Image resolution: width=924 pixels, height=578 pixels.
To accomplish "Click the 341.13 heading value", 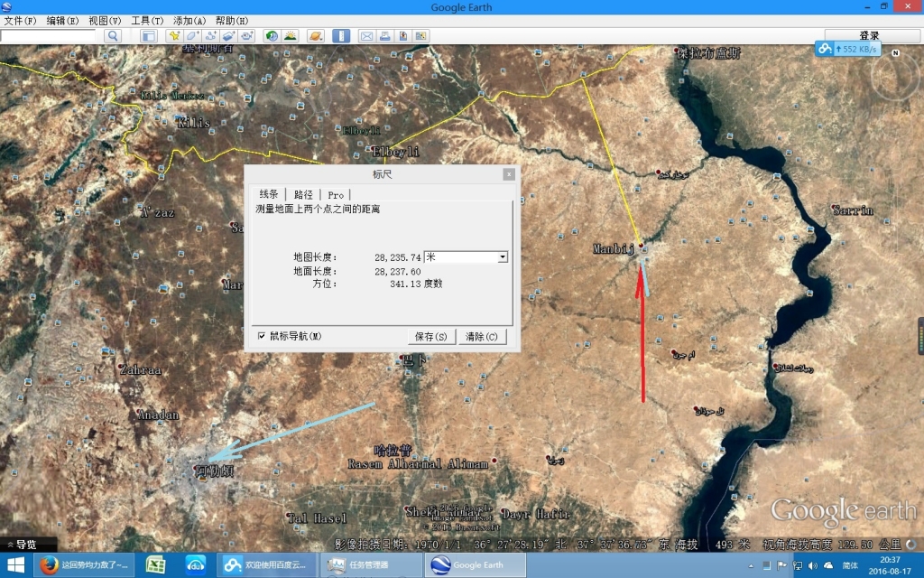I will (405, 284).
